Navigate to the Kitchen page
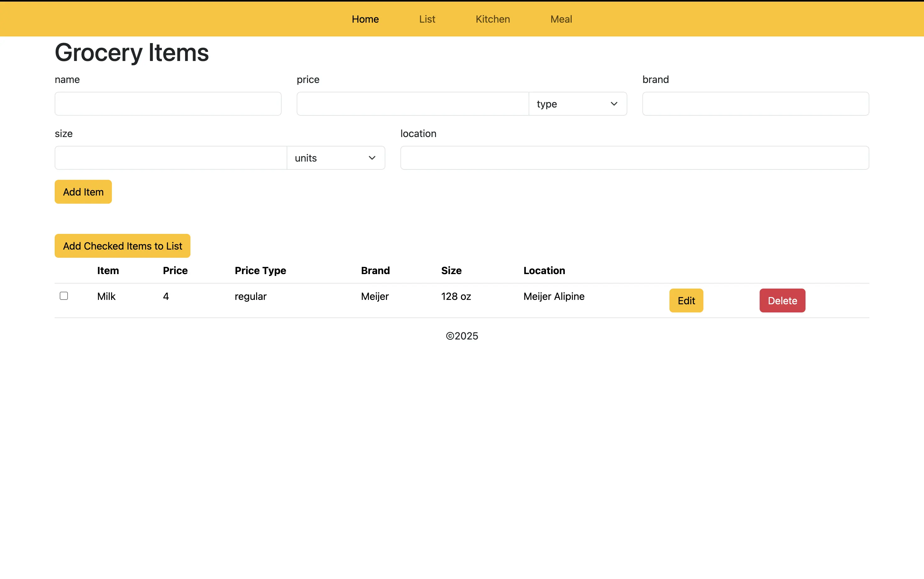 (492, 19)
